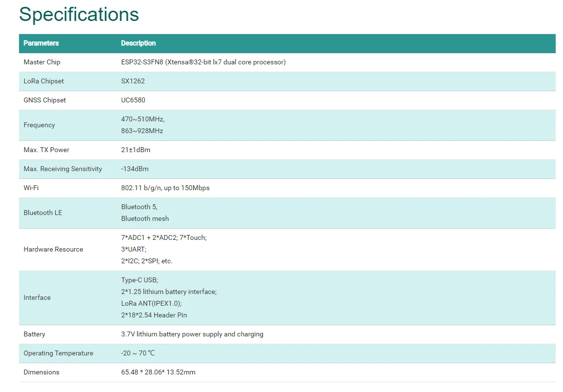This screenshot has height=392, width=563.
Task: Select the -20 ~ 70 ℃ value
Action: coord(138,353)
